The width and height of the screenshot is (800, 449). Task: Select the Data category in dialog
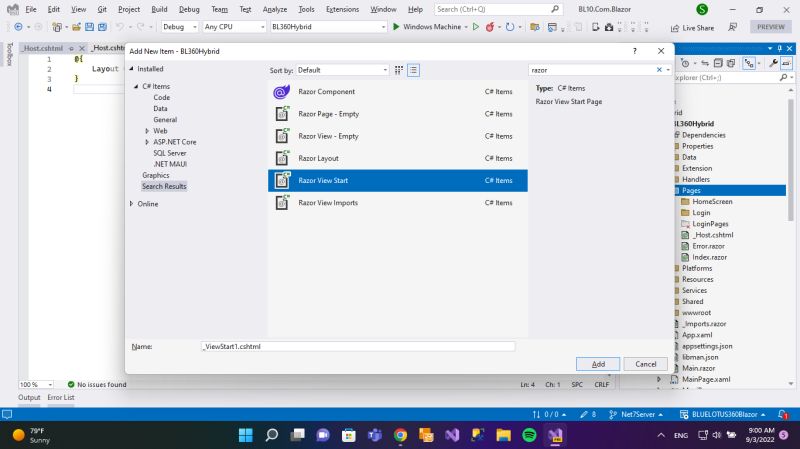(x=160, y=109)
